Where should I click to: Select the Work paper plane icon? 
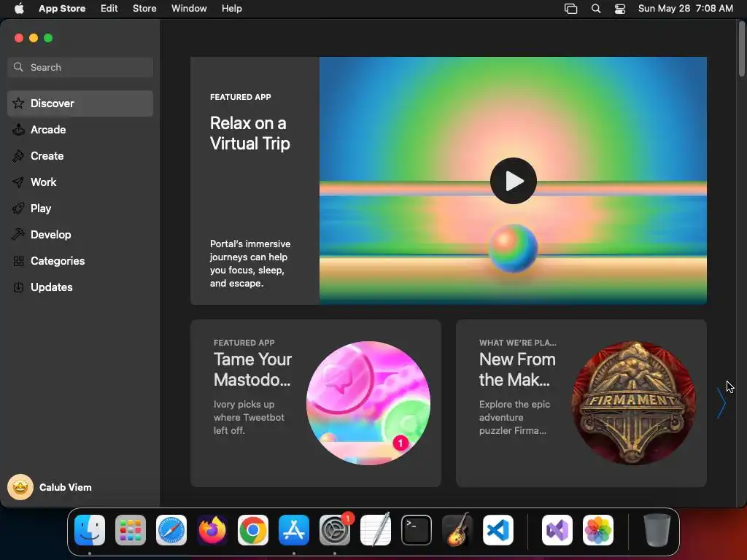[18, 182]
